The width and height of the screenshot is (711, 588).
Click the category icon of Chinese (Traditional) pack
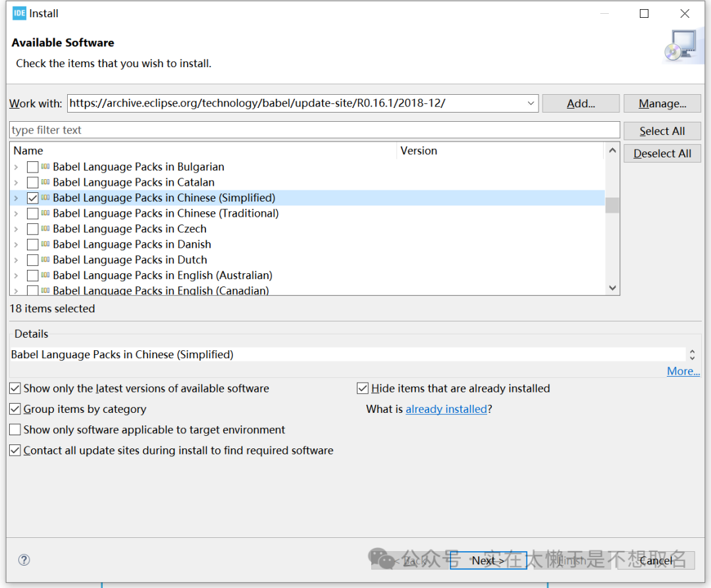tap(45, 213)
